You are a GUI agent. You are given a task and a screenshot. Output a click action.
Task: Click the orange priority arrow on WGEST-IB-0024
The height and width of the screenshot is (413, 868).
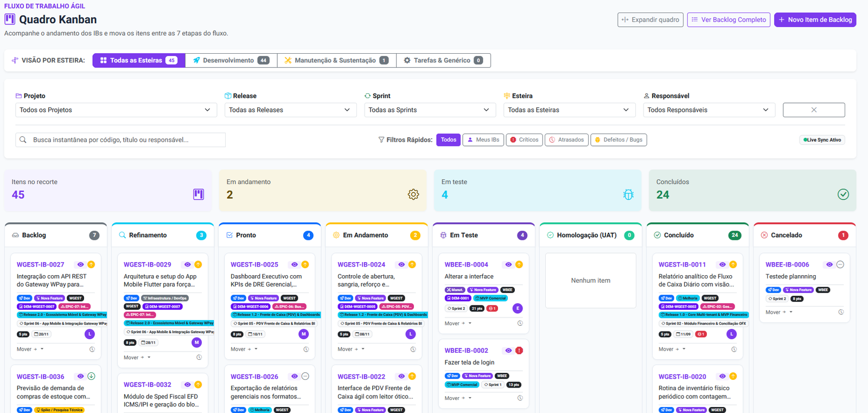click(412, 264)
